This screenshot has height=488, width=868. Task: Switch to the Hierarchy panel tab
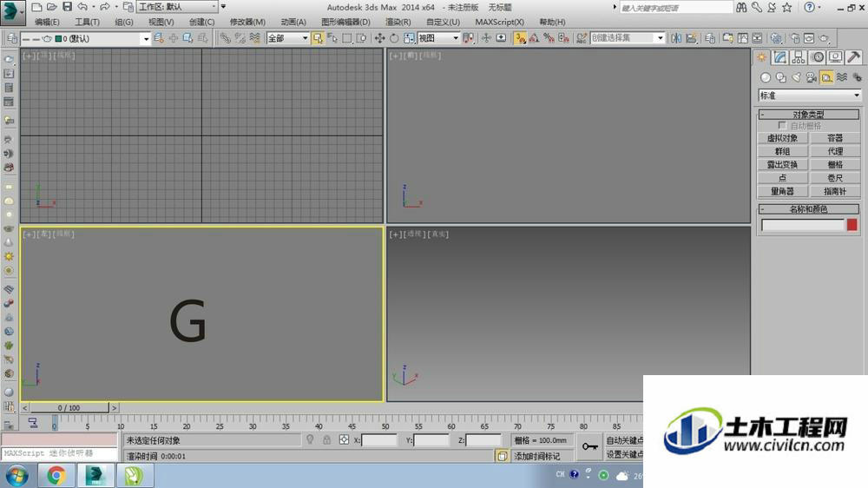click(799, 57)
